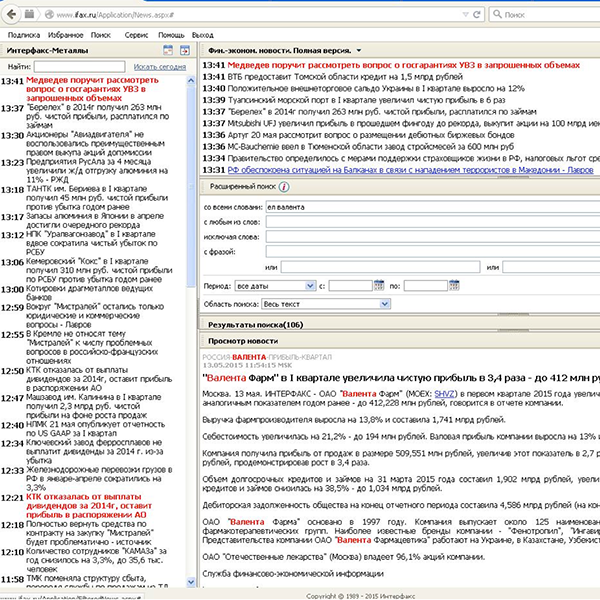Click the 'с любым из слов' input field
This screenshot has width=600, height=600.
click(x=433, y=222)
